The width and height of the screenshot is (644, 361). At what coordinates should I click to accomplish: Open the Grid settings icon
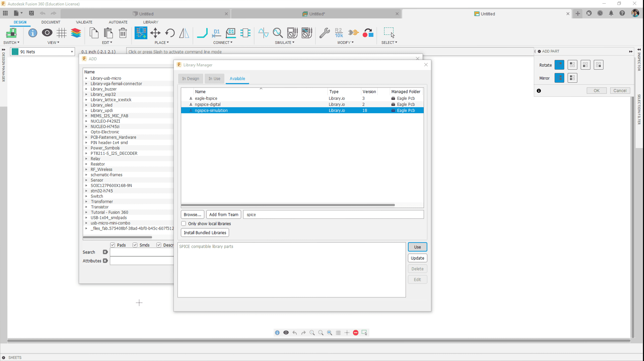click(x=62, y=33)
